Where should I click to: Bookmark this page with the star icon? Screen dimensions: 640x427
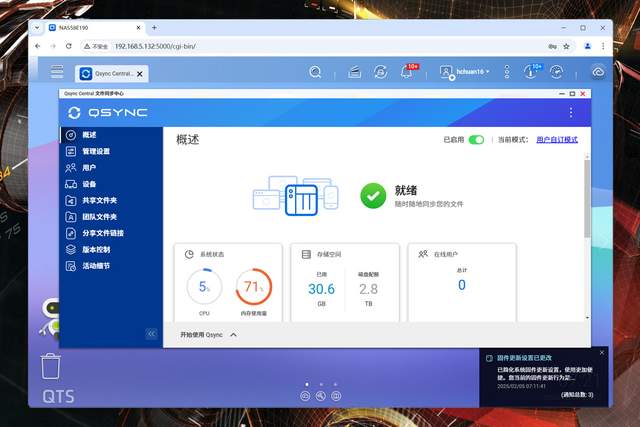[566, 47]
